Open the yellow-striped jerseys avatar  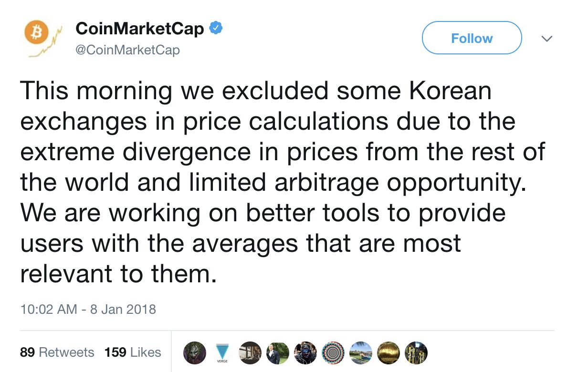(x=416, y=352)
